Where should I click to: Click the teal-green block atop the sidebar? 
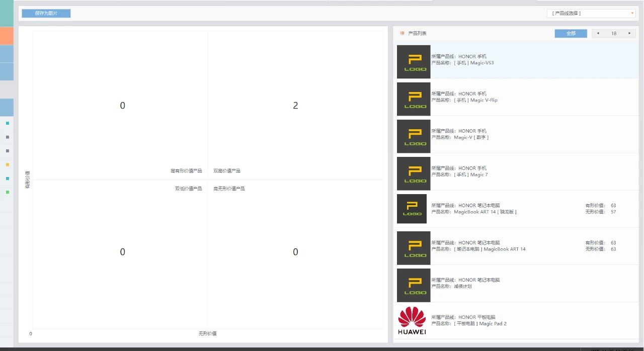click(7, 15)
